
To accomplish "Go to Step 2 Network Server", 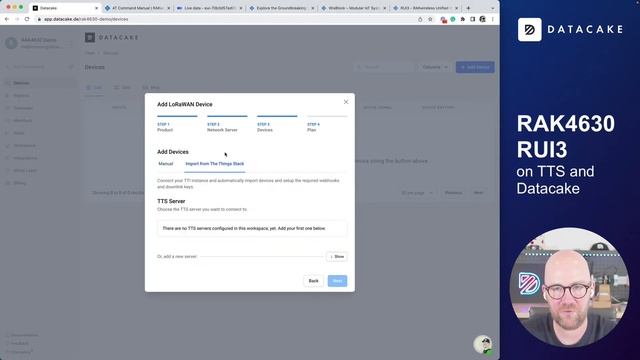I will (227, 125).
